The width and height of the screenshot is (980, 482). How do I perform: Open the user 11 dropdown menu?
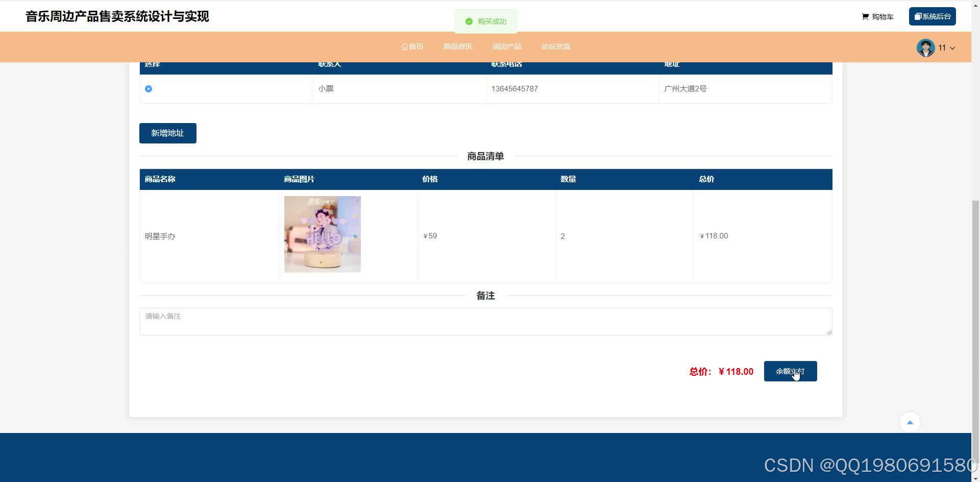[x=945, y=47]
